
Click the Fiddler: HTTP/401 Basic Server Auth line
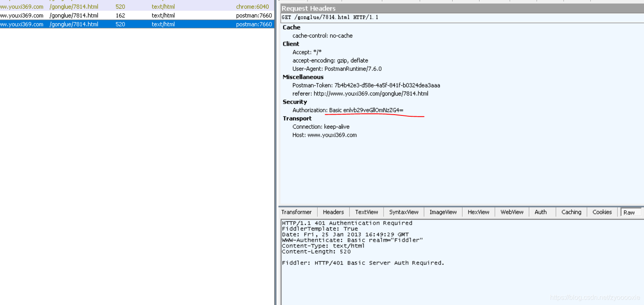tap(363, 263)
